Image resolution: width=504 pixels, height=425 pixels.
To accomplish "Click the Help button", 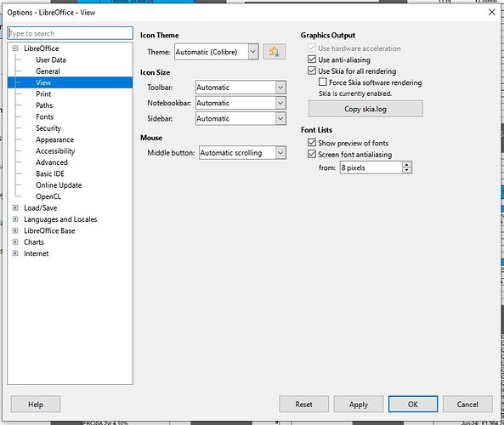I will pyautogui.click(x=36, y=404).
